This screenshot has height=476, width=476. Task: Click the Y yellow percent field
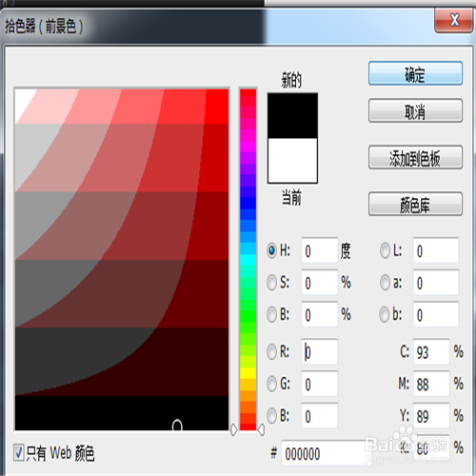[431, 416]
